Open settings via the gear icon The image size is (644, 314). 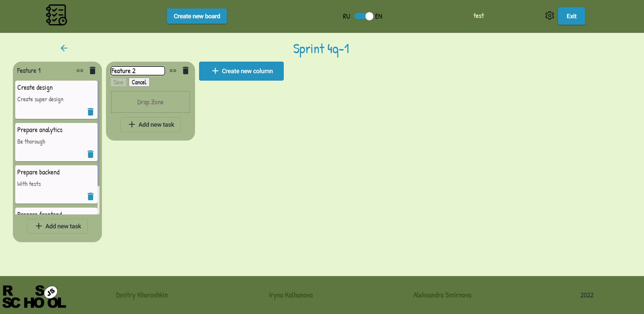550,15
